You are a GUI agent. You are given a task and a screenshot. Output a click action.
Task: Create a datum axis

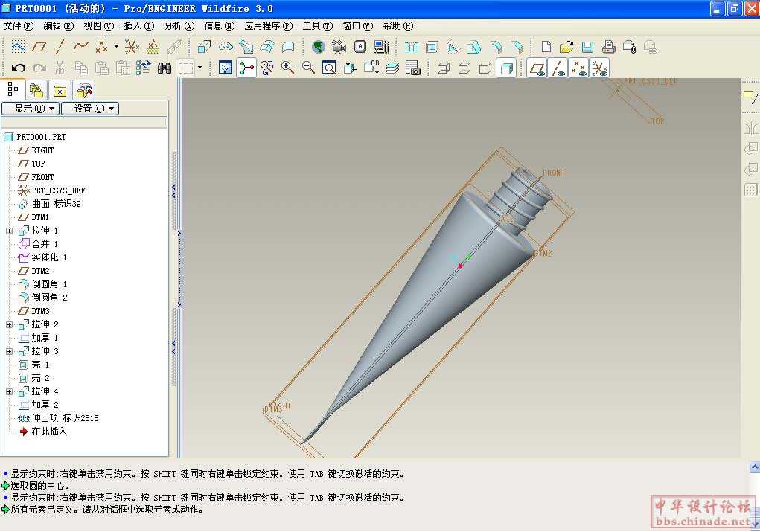pos(60,47)
